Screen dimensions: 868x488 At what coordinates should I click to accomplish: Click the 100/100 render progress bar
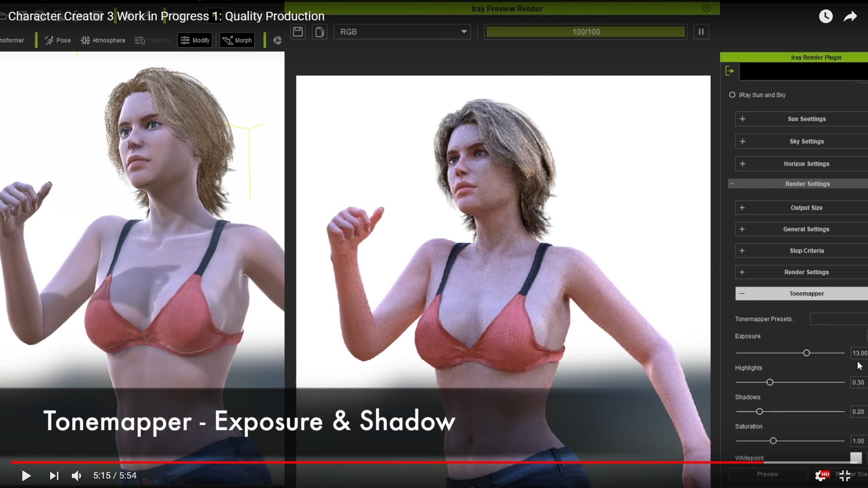click(585, 32)
